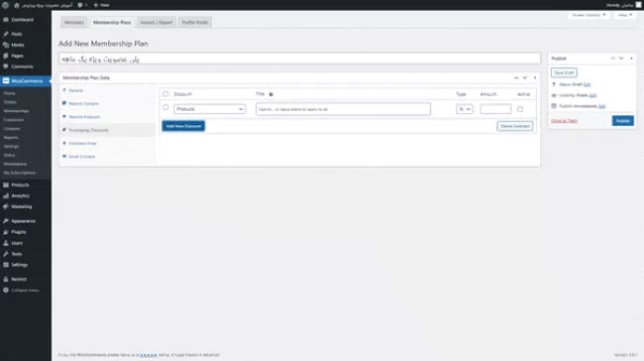Viewport: 644px width, 361px height.
Task: Collapse the Membership Plan Data panel
Action: pyautogui.click(x=535, y=77)
